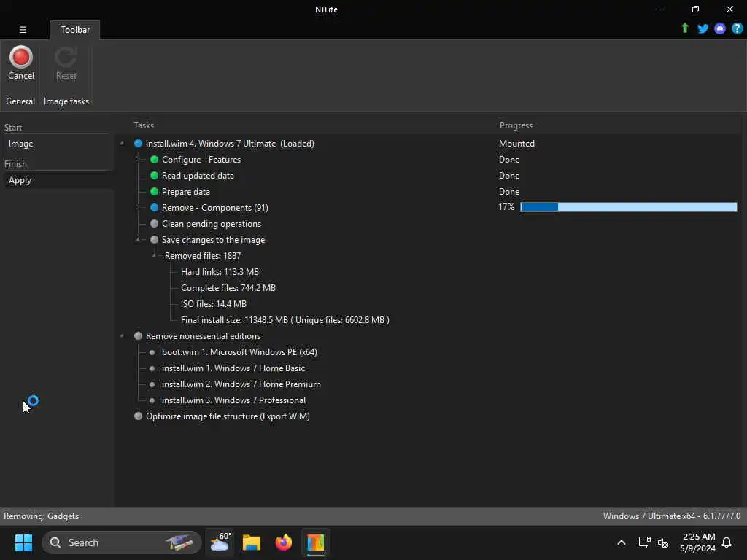Click green status dot of Configure - Features

click(x=154, y=160)
